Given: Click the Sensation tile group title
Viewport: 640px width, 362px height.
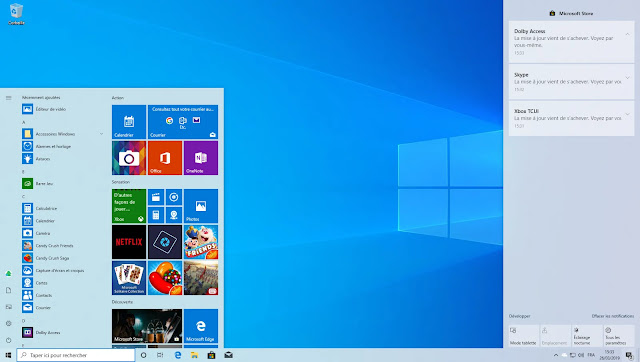Looking at the screenshot, I should 121,182.
